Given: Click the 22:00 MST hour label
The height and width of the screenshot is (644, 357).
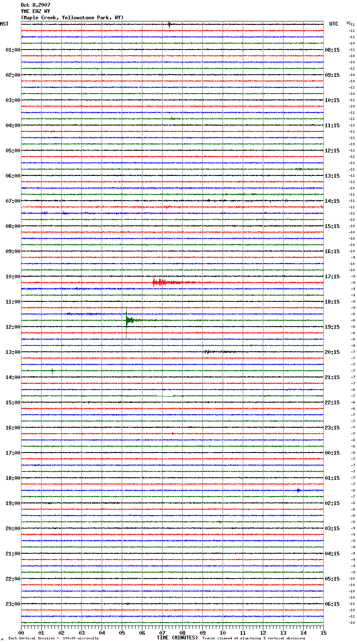Looking at the screenshot, I should tap(13, 579).
